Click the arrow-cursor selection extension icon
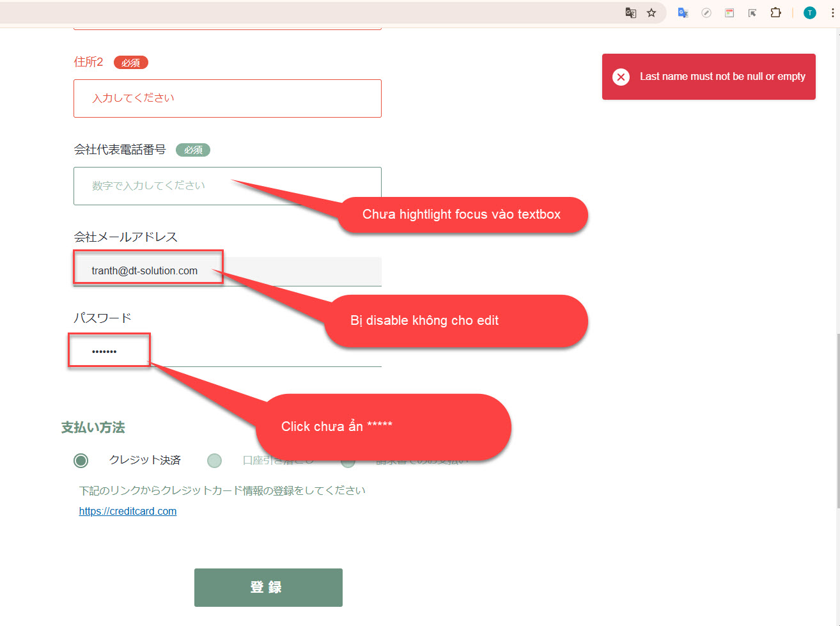The height and width of the screenshot is (626, 840). tap(752, 13)
